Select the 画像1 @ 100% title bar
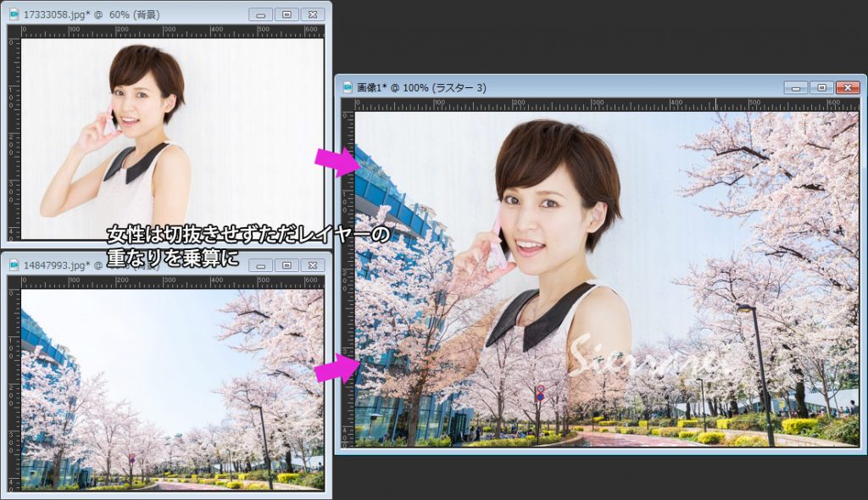This screenshot has width=868, height=500. point(593,87)
